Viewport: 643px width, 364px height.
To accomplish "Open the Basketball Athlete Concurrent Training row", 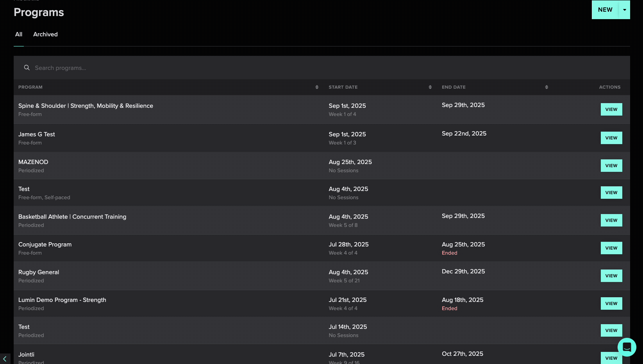I will (72, 217).
